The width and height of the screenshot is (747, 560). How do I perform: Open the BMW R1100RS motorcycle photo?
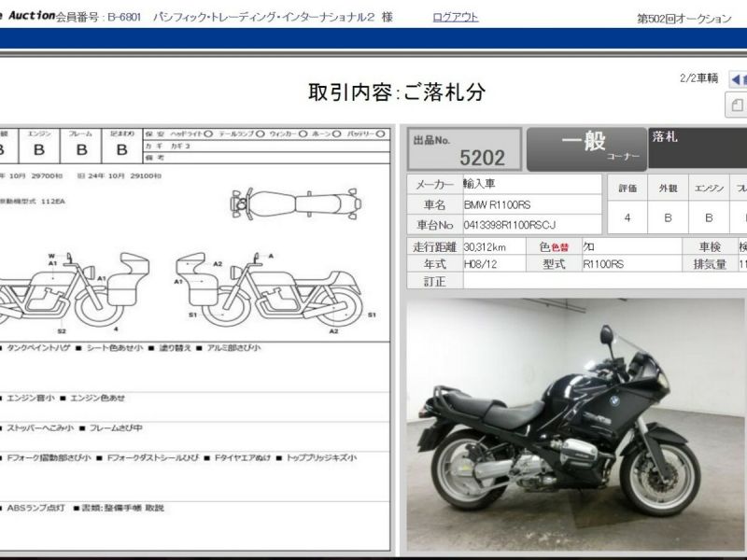coord(575,425)
